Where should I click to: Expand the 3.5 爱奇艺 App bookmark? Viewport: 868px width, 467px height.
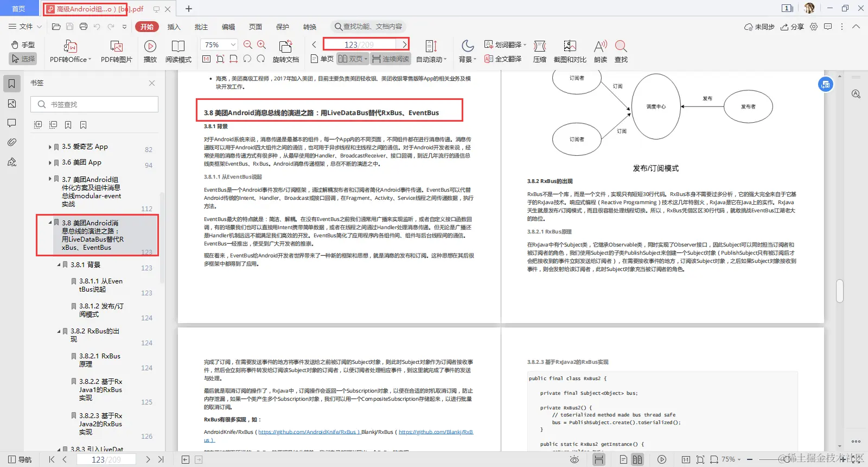[50, 147]
